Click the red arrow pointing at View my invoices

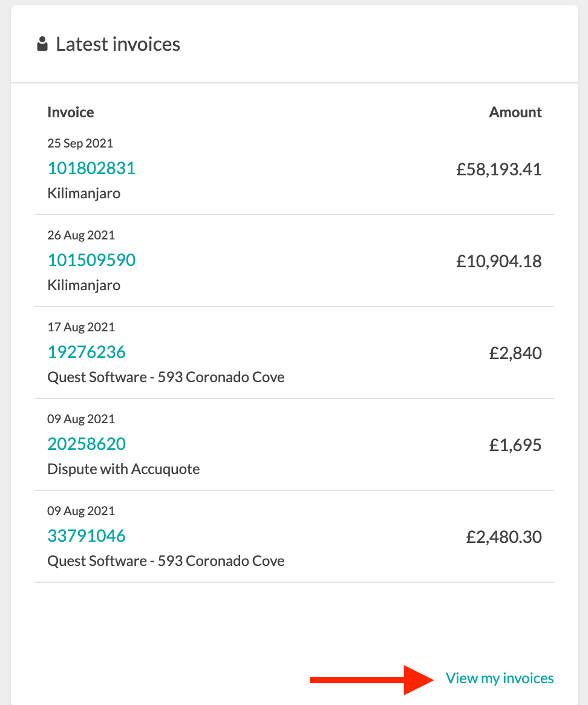[371, 680]
